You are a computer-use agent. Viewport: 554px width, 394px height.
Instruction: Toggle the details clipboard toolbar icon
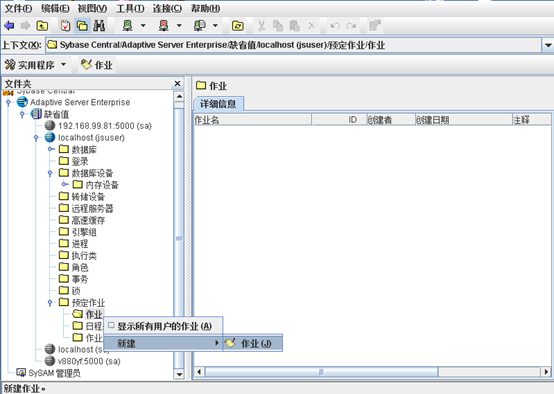pyautogui.click(x=65, y=26)
